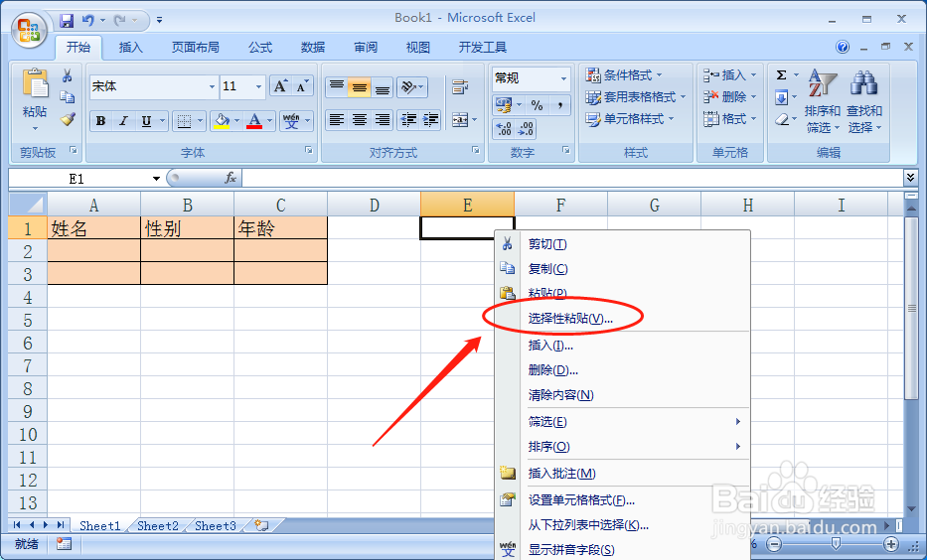Switch to the 数据 tab

coord(313,48)
